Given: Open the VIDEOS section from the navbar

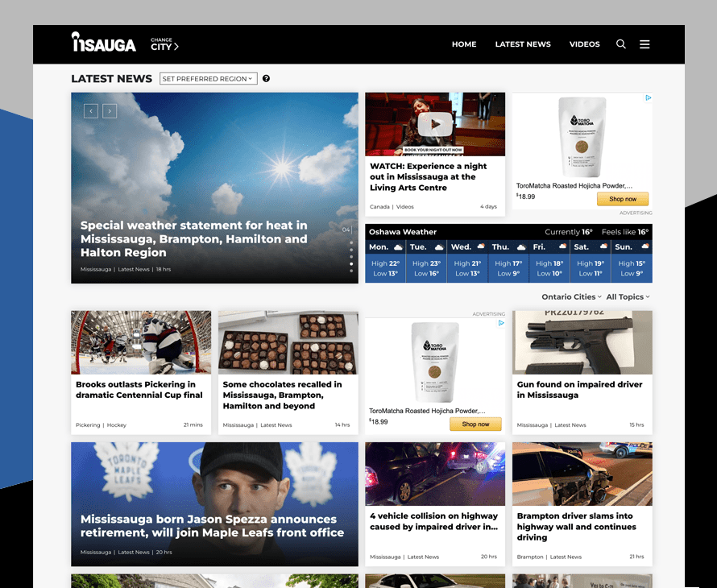Looking at the screenshot, I should click(x=585, y=44).
